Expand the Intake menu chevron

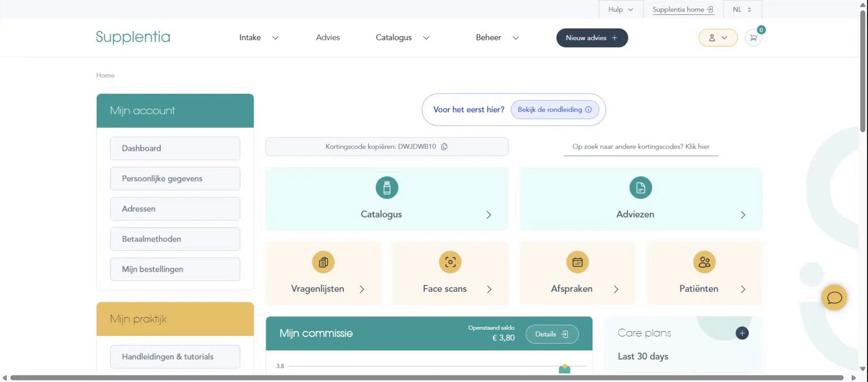(x=275, y=38)
